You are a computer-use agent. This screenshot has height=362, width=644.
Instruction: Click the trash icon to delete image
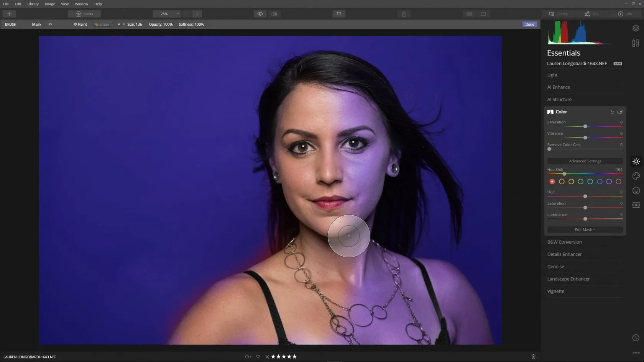click(533, 357)
